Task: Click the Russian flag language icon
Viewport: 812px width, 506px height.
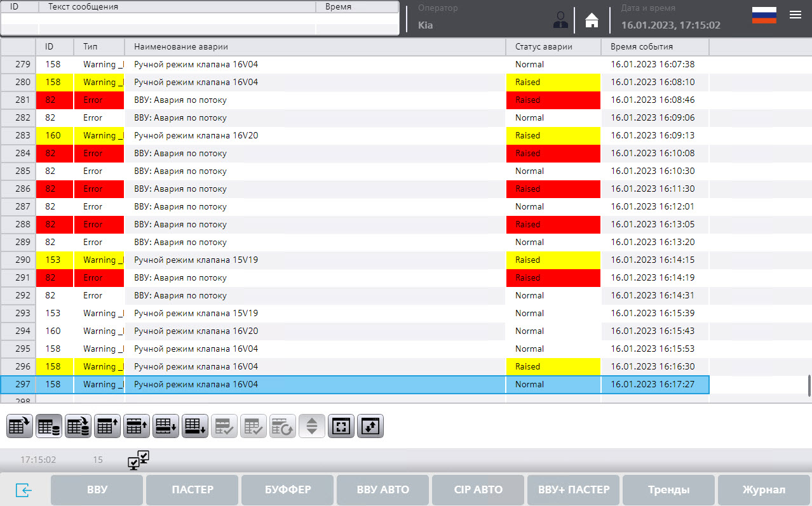Action: [764, 16]
